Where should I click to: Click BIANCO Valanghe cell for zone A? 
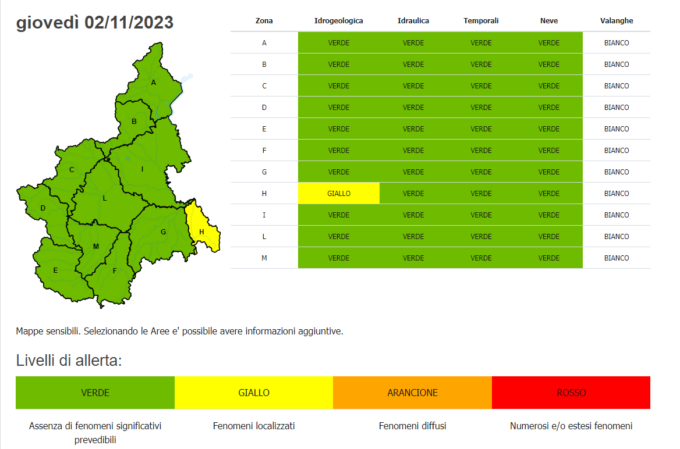(x=617, y=42)
